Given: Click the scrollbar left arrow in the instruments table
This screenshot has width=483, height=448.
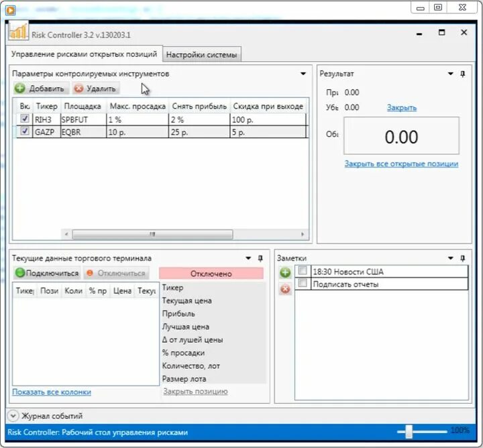Looking at the screenshot, I should [66, 235].
